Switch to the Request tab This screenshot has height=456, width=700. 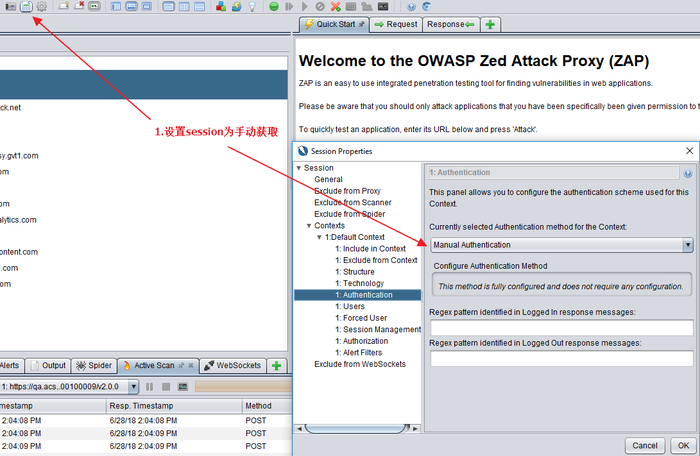click(396, 24)
